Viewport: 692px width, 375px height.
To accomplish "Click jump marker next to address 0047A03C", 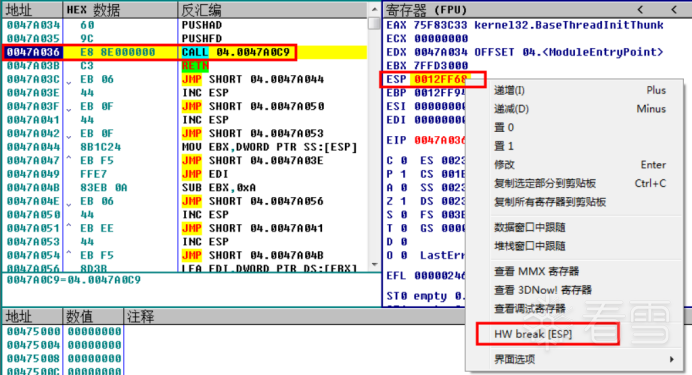I will 69,82.
